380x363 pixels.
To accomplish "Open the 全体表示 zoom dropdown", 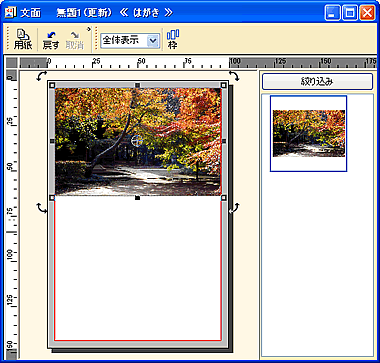I will point(130,41).
